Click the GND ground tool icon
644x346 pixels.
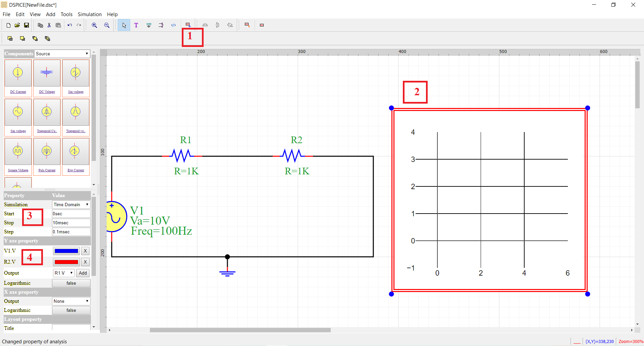click(149, 25)
